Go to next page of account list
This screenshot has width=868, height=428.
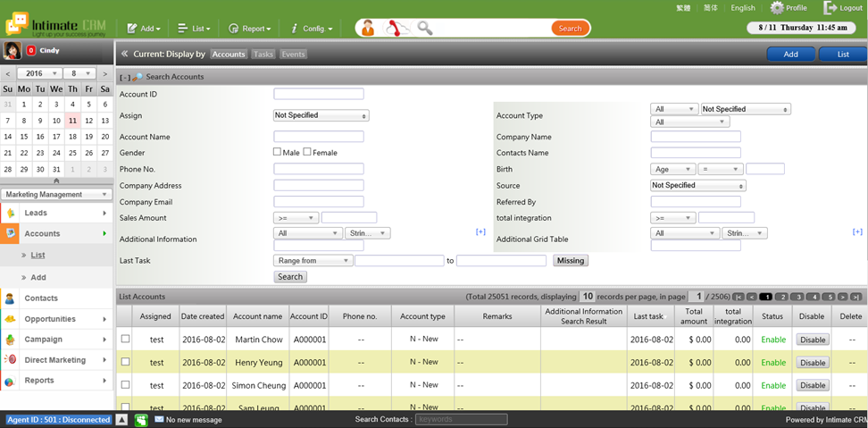click(x=842, y=298)
